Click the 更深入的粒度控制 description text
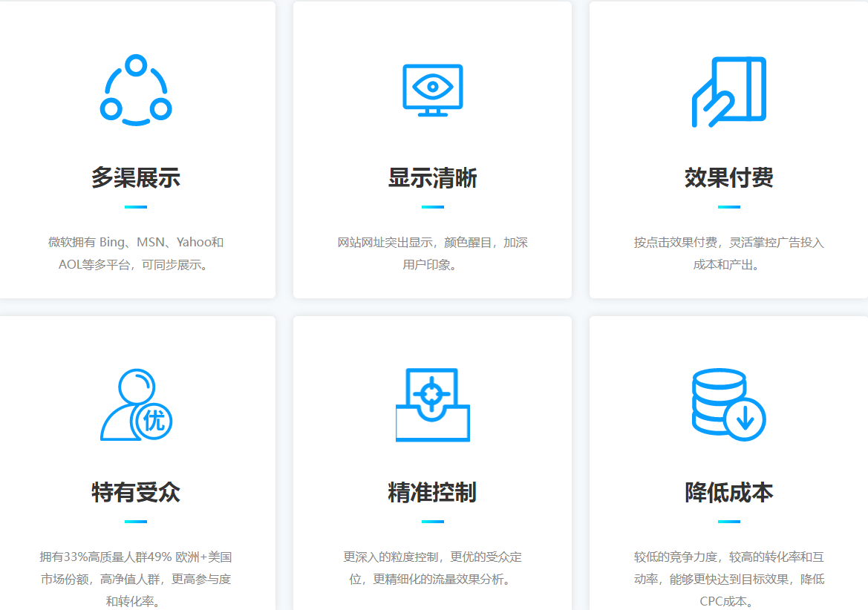 tap(432, 568)
